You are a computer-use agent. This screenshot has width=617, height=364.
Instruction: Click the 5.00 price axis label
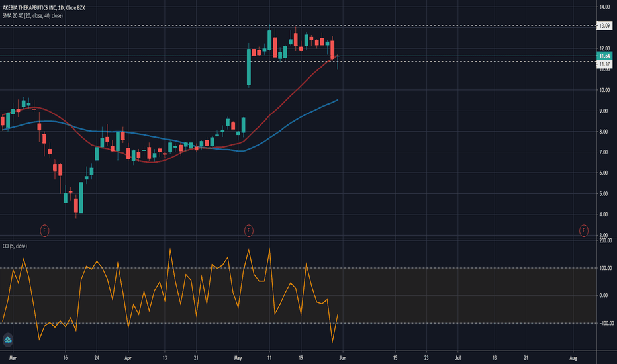[604, 194]
